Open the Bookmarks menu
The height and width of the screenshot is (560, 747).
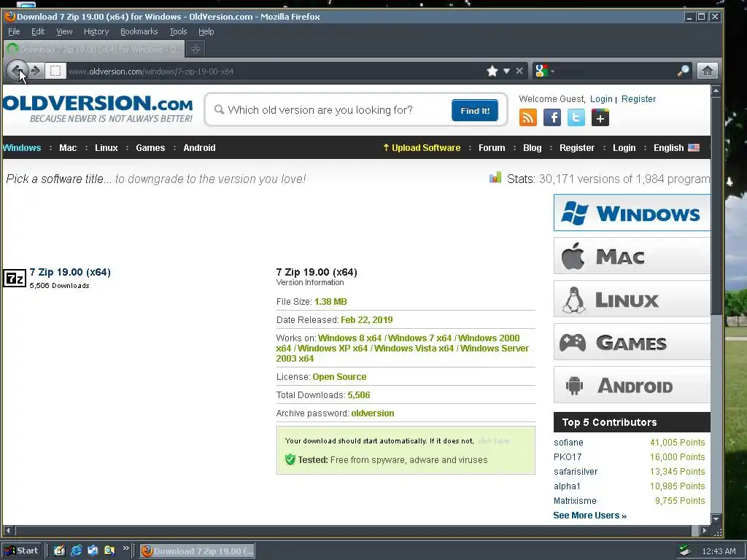[x=139, y=31]
